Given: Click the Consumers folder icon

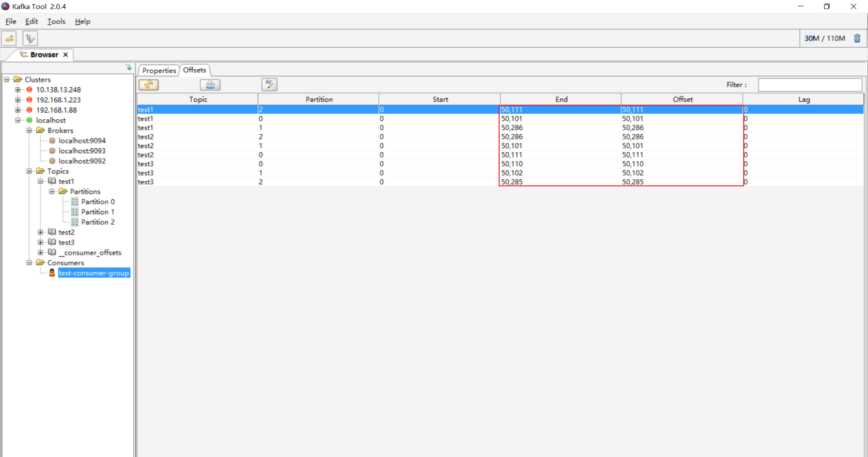Looking at the screenshot, I should point(40,263).
